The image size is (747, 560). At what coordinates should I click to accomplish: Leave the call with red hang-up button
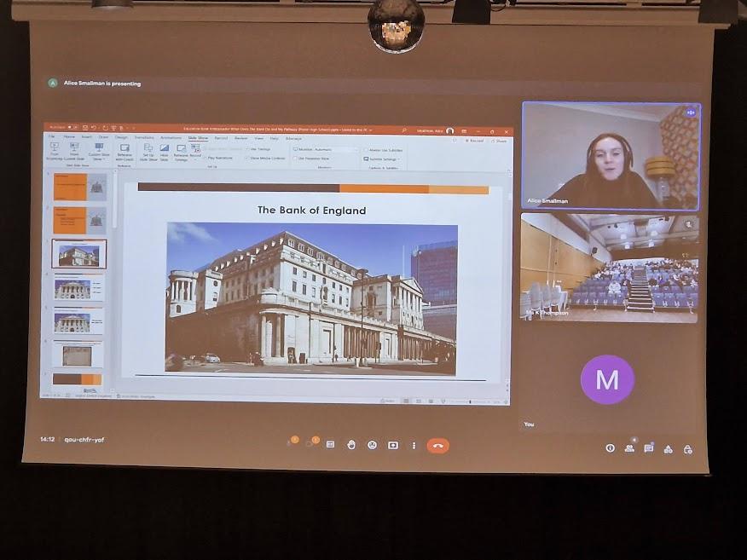pyautogui.click(x=437, y=446)
